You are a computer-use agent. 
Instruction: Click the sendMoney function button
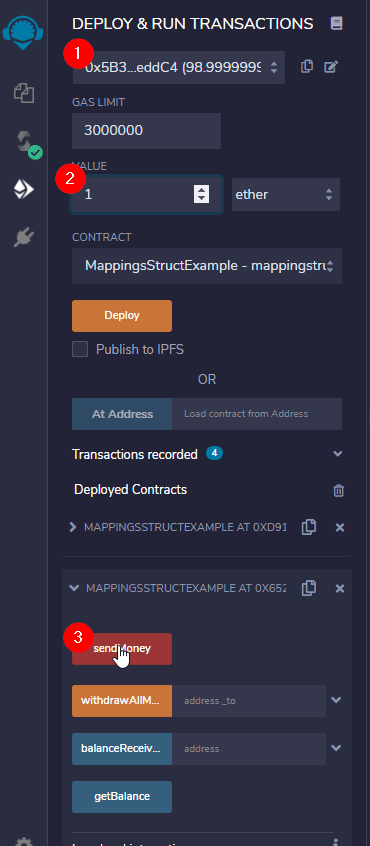pos(122,649)
